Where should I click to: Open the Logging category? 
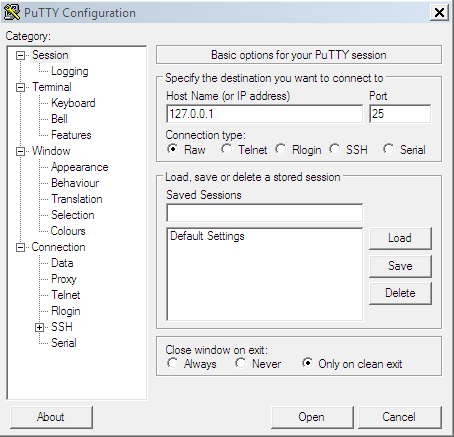(x=70, y=71)
